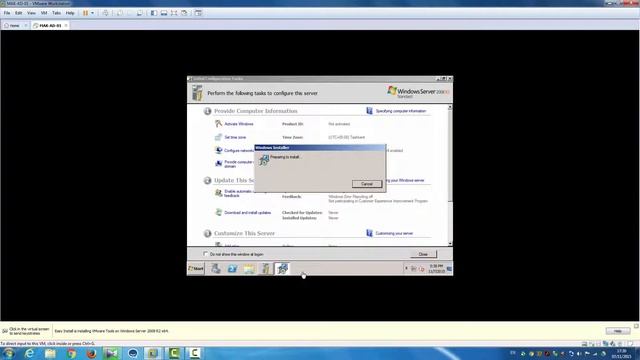
Task: Click Windows Installer guest taskbar icon
Action: pyautogui.click(x=282, y=269)
